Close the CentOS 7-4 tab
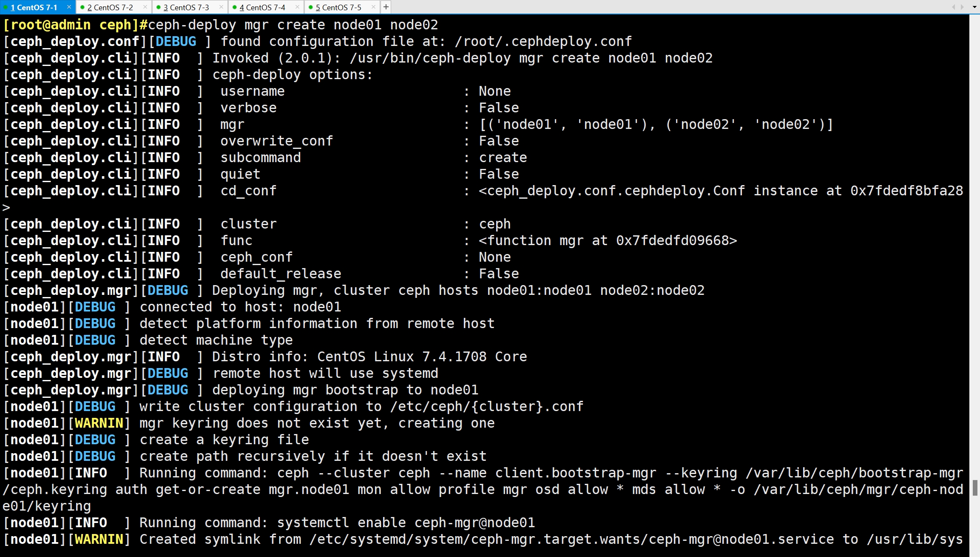980x557 pixels. coord(297,7)
